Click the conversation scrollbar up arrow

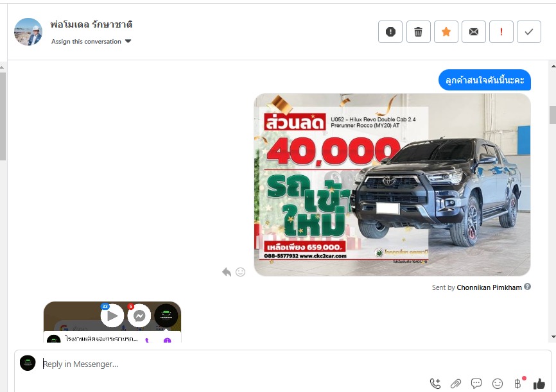[553, 66]
